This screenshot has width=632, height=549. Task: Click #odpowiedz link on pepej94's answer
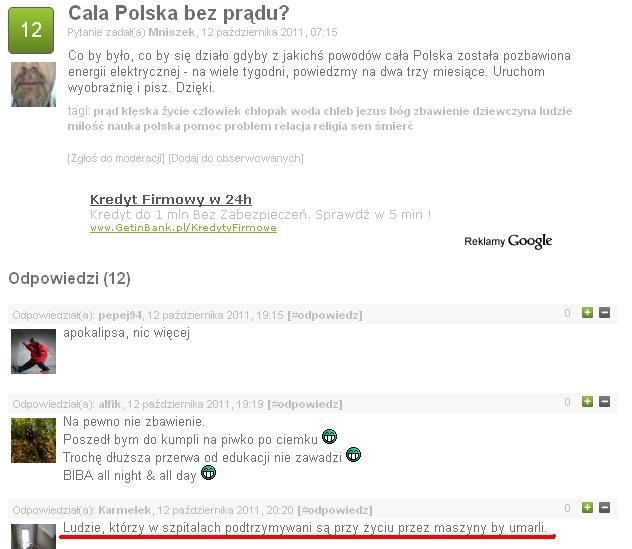click(325, 315)
